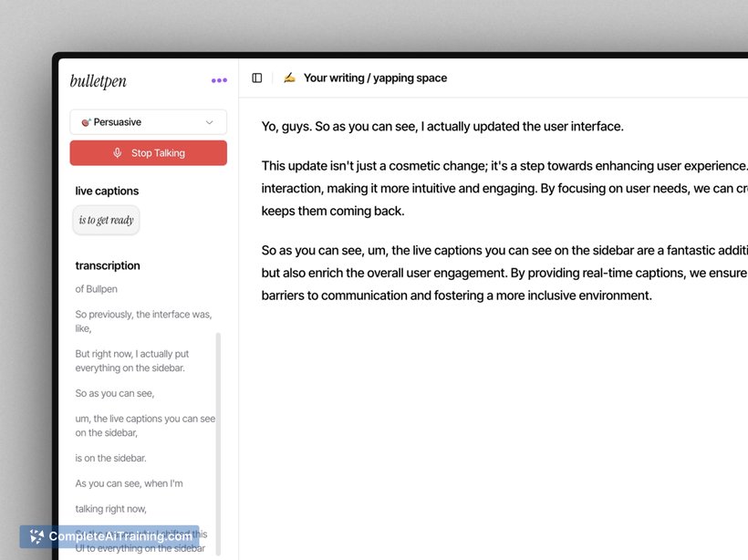Click the paragraph about live captions on the sidebar
The width and height of the screenshot is (748, 560).
(x=504, y=273)
